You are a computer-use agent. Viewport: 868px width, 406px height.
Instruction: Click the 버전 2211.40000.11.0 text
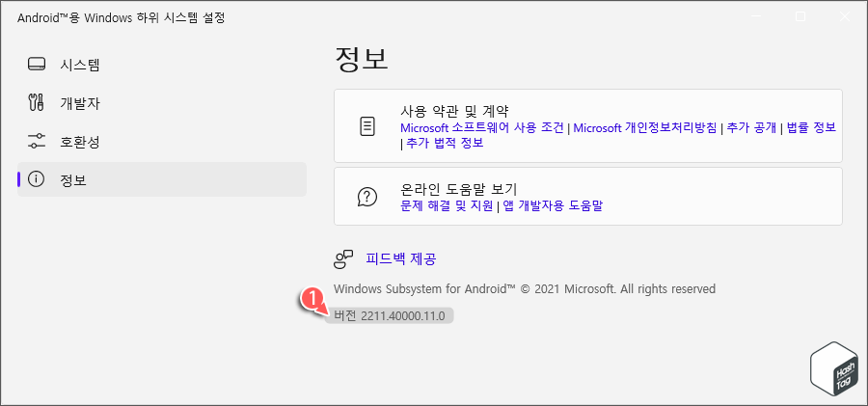point(390,315)
